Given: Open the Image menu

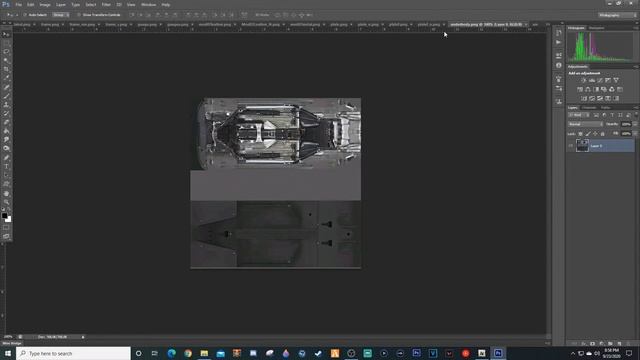Looking at the screenshot, I should pos(45,4).
